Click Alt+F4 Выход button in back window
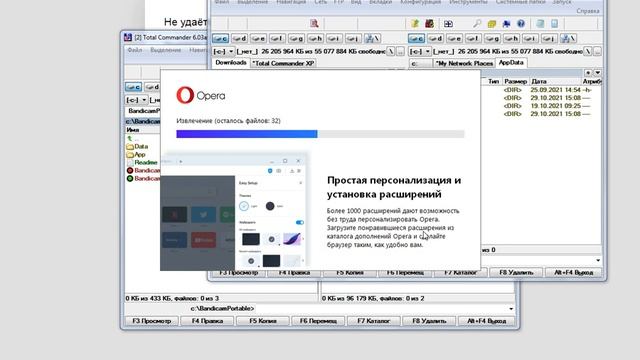The image size is (640, 360). click(486, 321)
